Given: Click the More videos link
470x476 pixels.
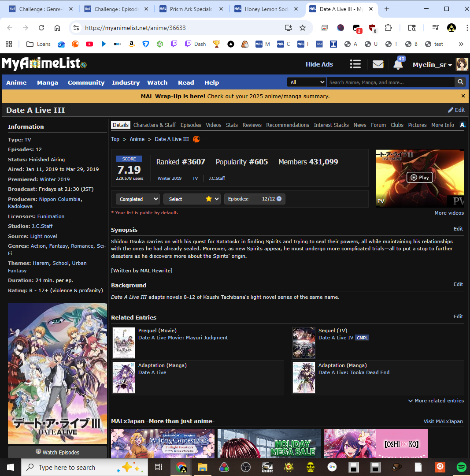Looking at the screenshot, I should [449, 213].
